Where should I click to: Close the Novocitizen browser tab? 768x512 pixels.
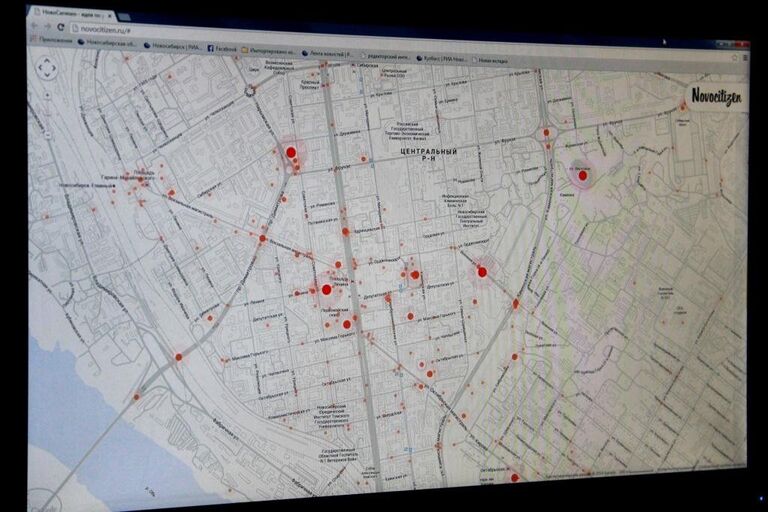point(110,16)
